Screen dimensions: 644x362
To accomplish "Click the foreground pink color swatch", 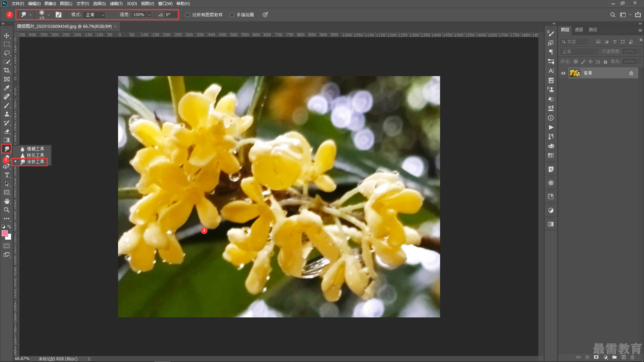I will pos(5,233).
